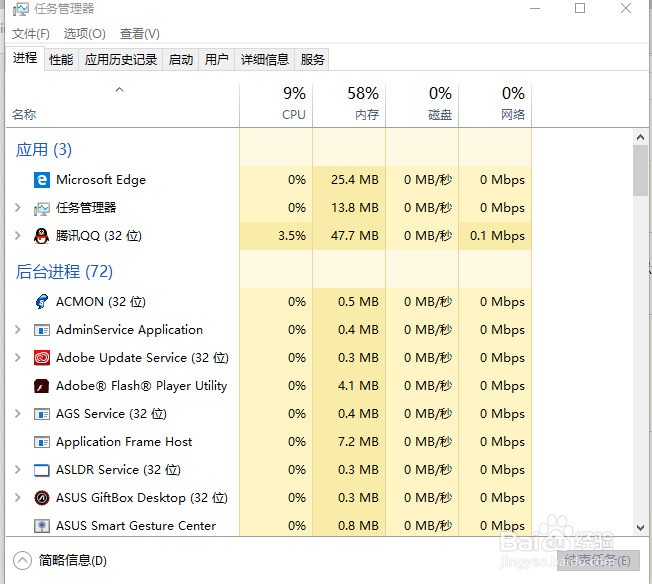The image size is (652, 584).
Task: Expand the AdminService Application entry
Action: (17, 330)
